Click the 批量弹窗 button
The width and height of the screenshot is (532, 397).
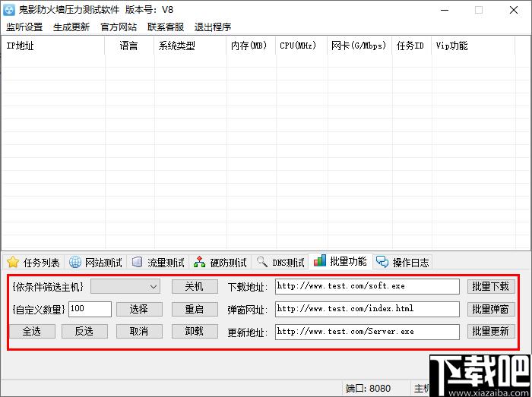pyautogui.click(x=491, y=309)
